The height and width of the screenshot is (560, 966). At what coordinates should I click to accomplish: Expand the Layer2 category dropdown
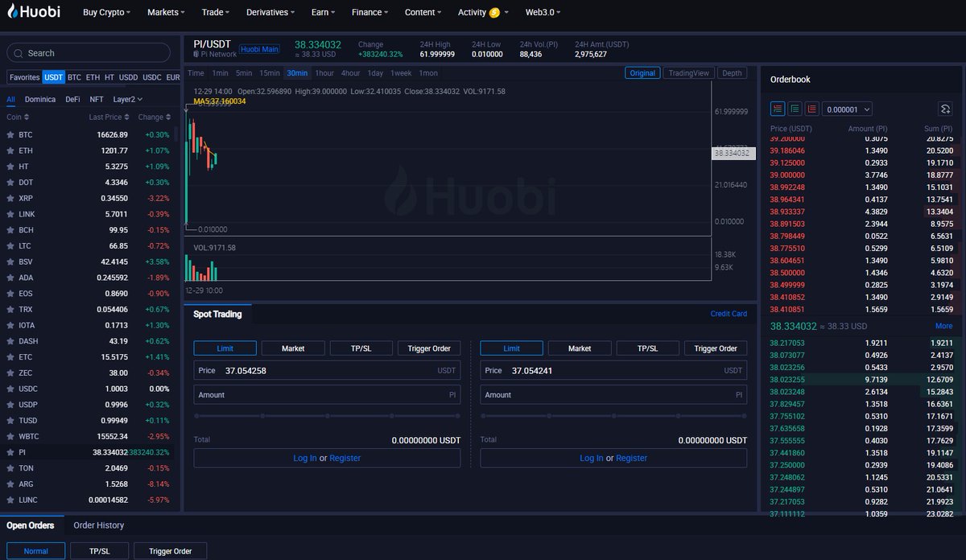tap(128, 100)
